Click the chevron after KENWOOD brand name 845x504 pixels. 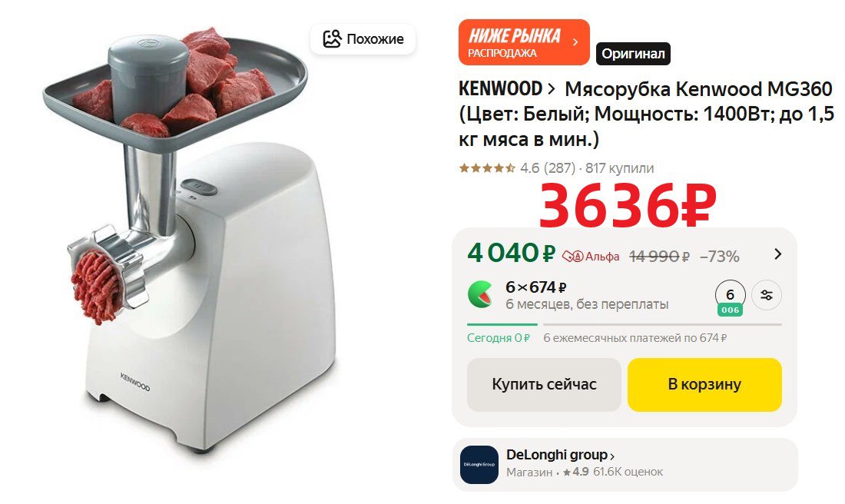[552, 89]
